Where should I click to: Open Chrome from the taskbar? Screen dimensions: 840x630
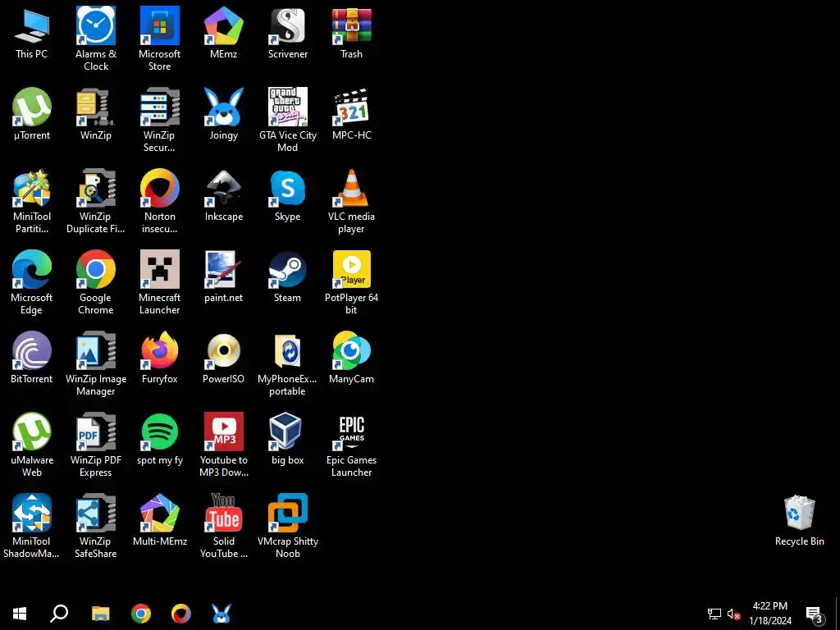pyautogui.click(x=141, y=614)
